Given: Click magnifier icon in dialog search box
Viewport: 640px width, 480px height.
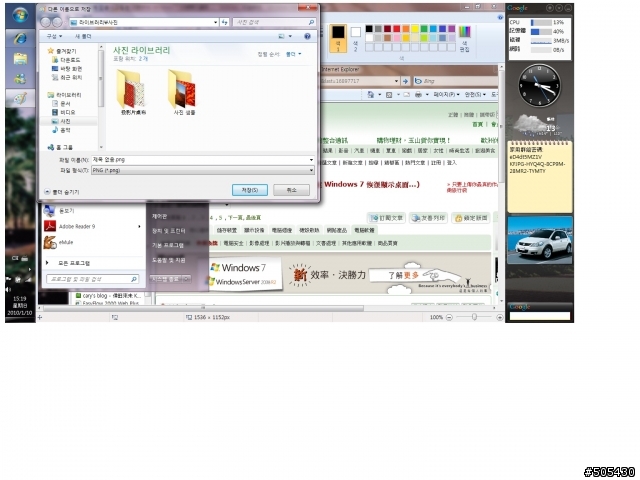Looking at the screenshot, I should (x=311, y=22).
